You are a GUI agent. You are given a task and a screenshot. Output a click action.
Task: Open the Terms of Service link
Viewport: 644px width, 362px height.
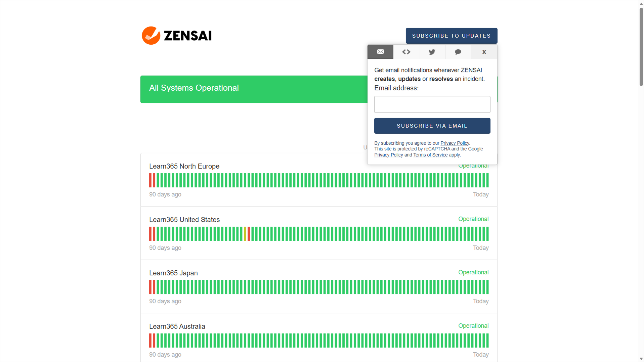(x=430, y=155)
